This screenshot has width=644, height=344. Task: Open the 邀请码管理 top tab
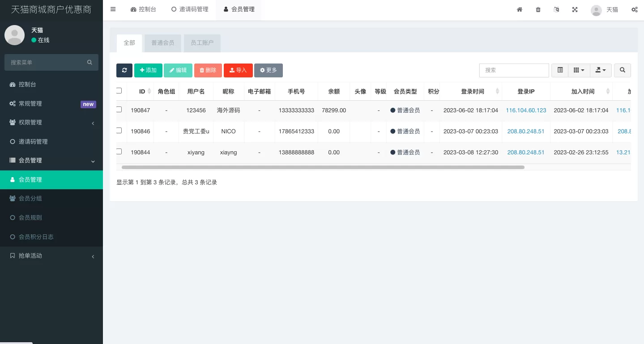[190, 9]
